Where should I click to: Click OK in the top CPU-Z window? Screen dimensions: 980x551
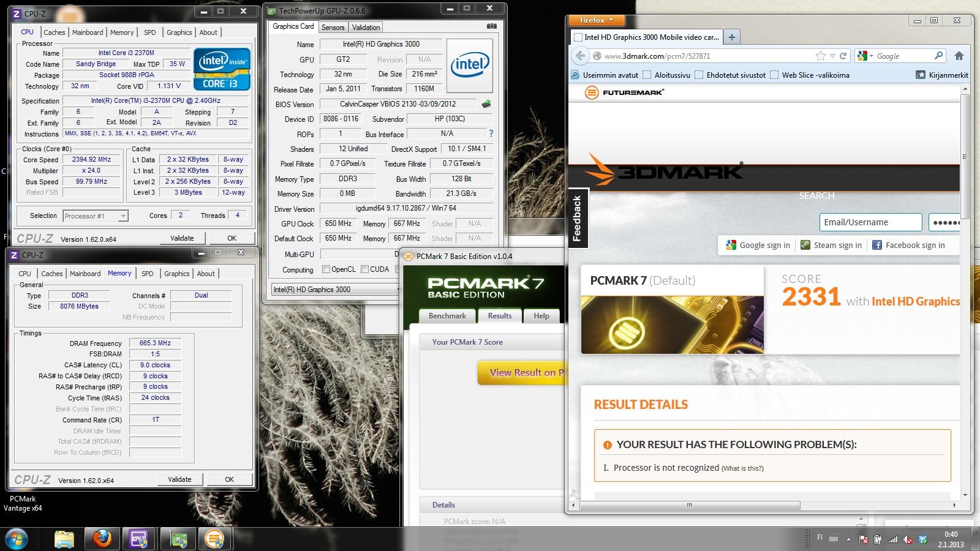232,238
